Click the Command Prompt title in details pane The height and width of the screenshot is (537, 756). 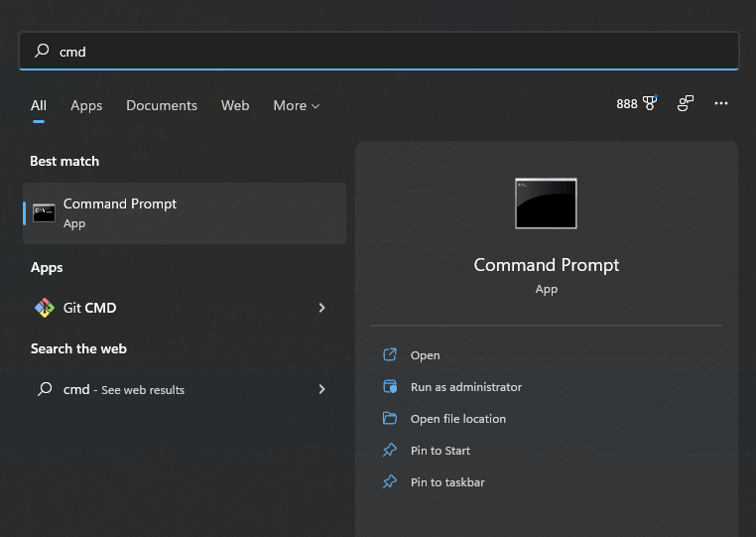pos(547,265)
